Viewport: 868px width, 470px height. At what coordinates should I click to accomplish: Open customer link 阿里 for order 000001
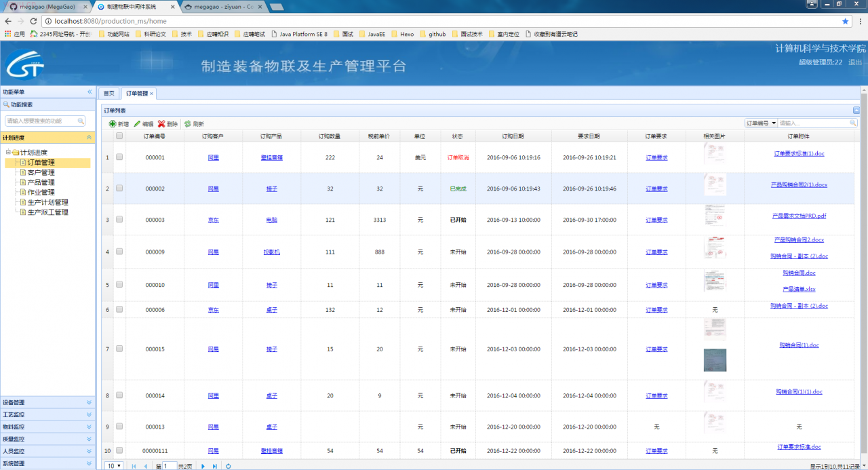pyautogui.click(x=213, y=157)
